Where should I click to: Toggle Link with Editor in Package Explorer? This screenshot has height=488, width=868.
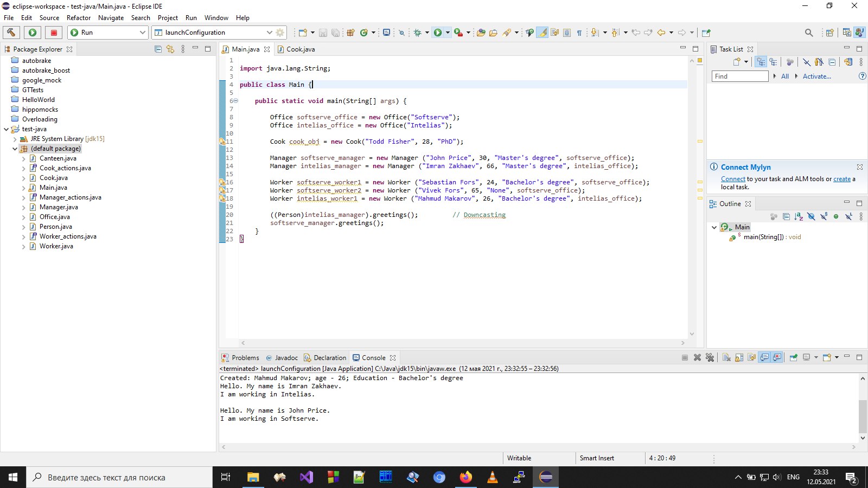(170, 49)
